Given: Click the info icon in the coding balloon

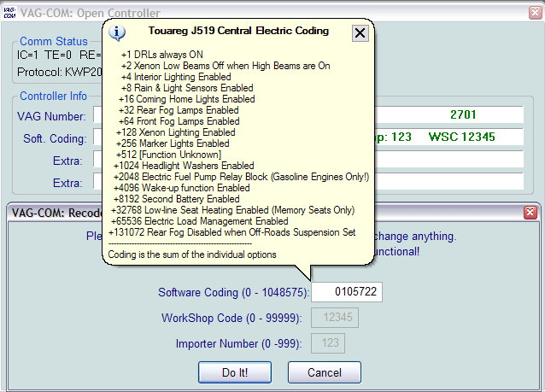Looking at the screenshot, I should tap(117, 32).
